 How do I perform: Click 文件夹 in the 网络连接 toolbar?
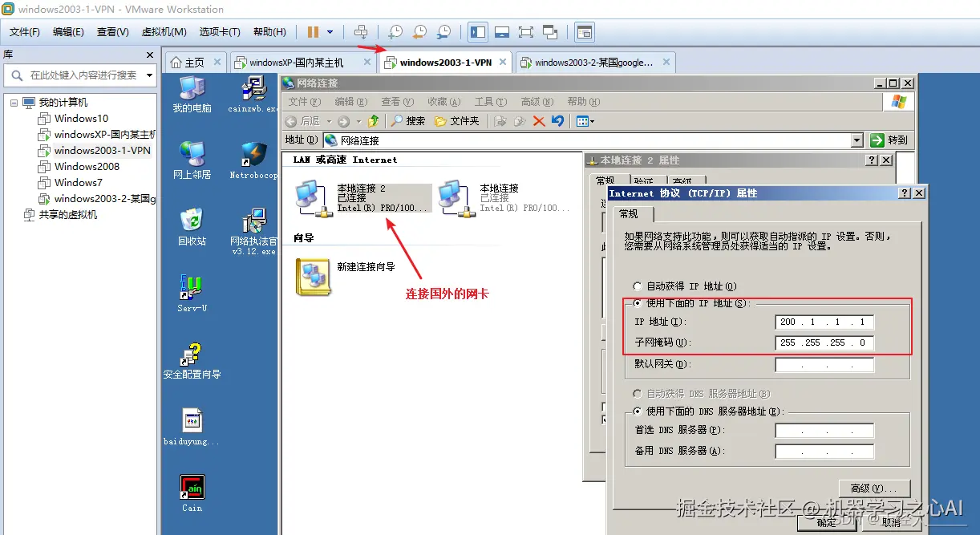(x=456, y=121)
